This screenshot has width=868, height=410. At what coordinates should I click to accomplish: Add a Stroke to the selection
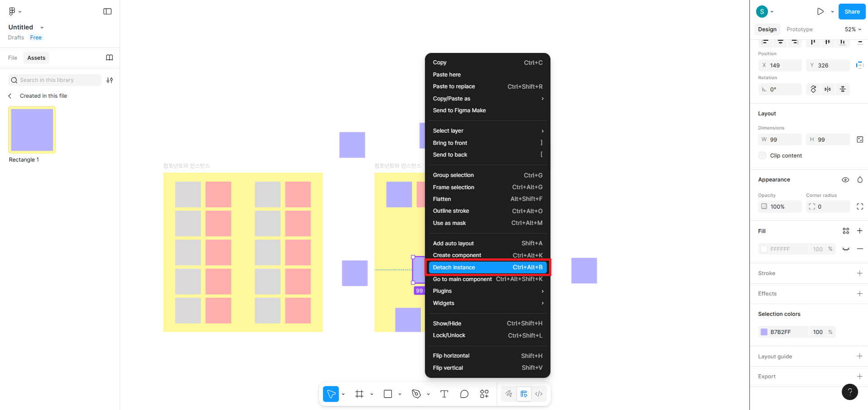[x=859, y=273]
